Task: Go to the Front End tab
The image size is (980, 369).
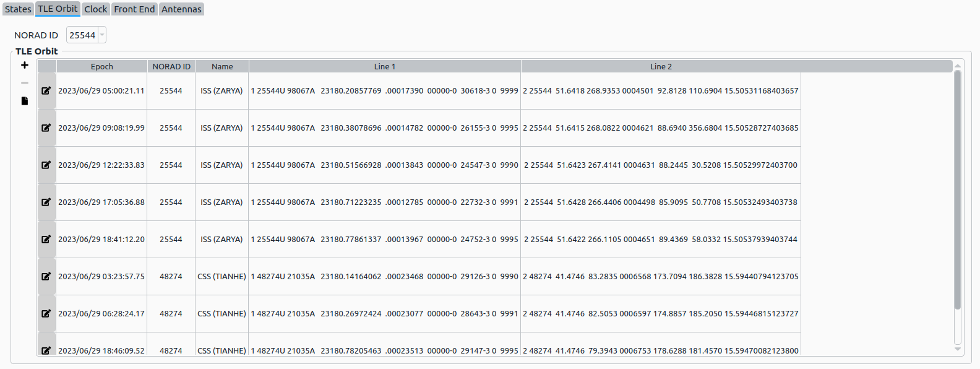Action: [134, 9]
